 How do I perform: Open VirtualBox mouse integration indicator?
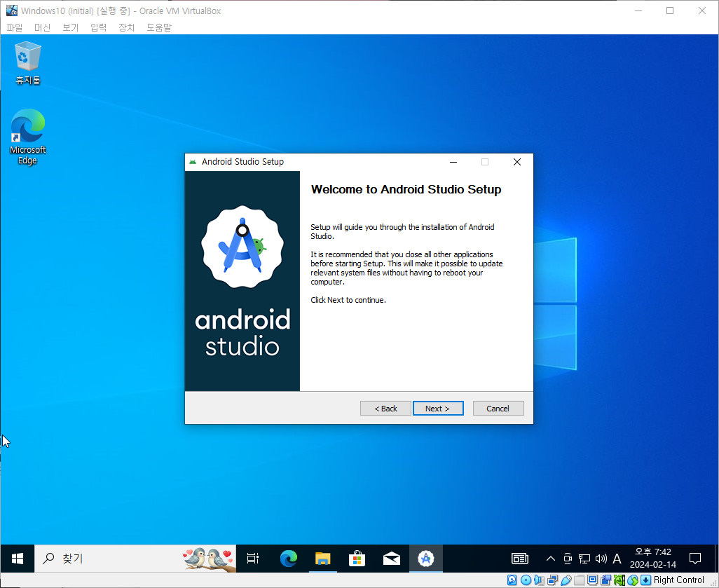tap(633, 580)
